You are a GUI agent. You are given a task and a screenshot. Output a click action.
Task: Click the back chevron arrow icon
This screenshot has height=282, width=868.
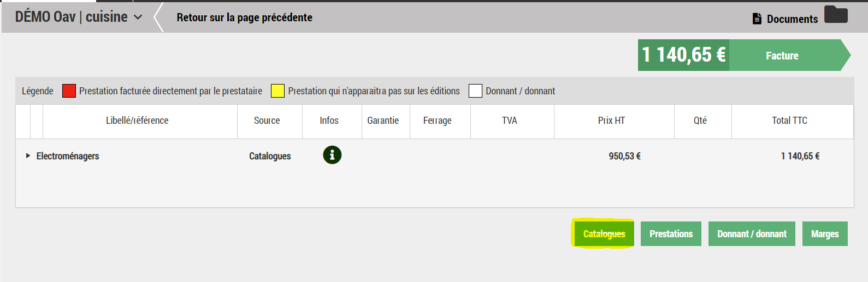pyautogui.click(x=158, y=17)
